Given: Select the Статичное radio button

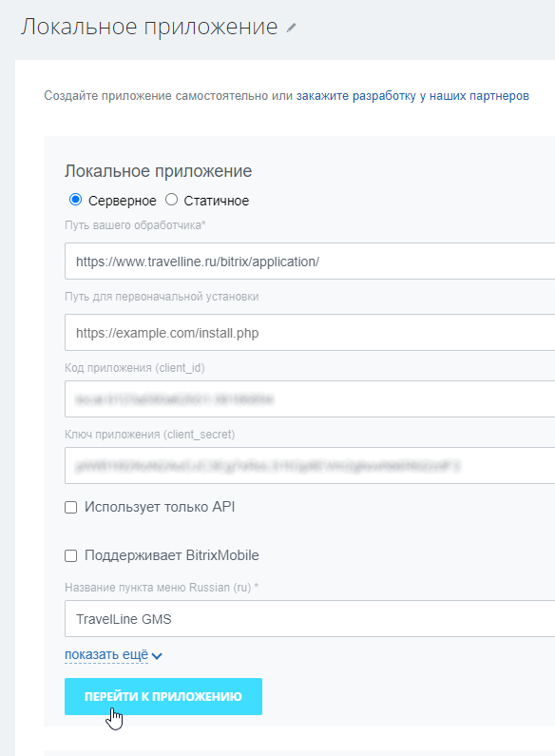Looking at the screenshot, I should click(x=171, y=200).
